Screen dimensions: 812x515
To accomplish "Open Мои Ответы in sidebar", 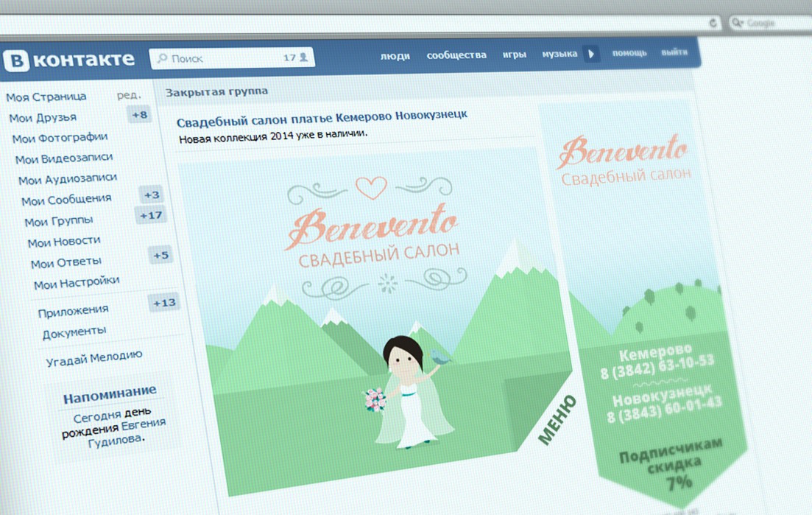I will [x=66, y=262].
